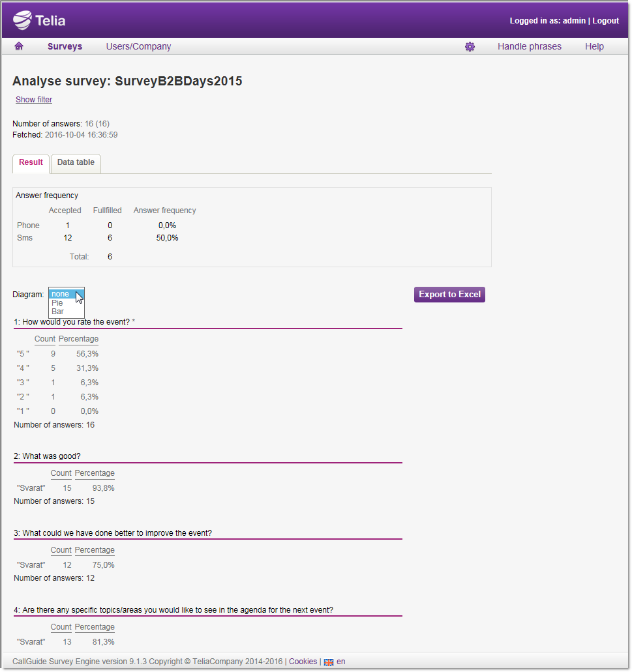Click the 'Sms' row label in Answer frequency
Viewport: 632px width, 672px height.
[25, 238]
